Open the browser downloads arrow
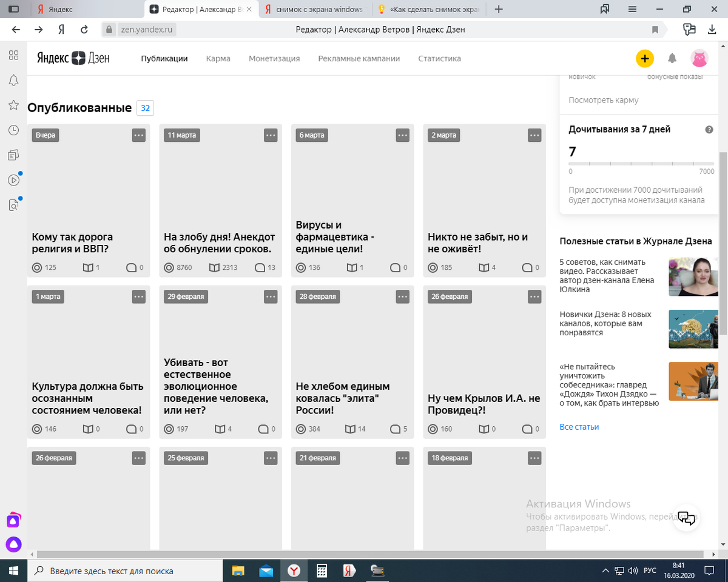The image size is (728, 582). pos(712,29)
